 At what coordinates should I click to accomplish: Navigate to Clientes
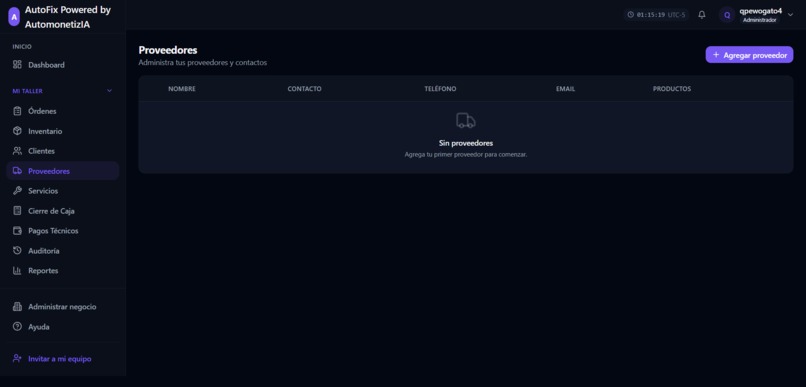63,151
